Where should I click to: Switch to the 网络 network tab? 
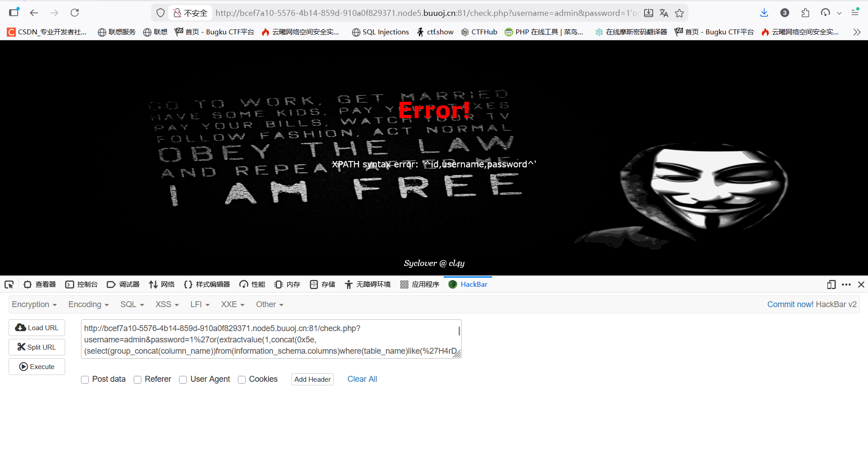(x=162, y=285)
